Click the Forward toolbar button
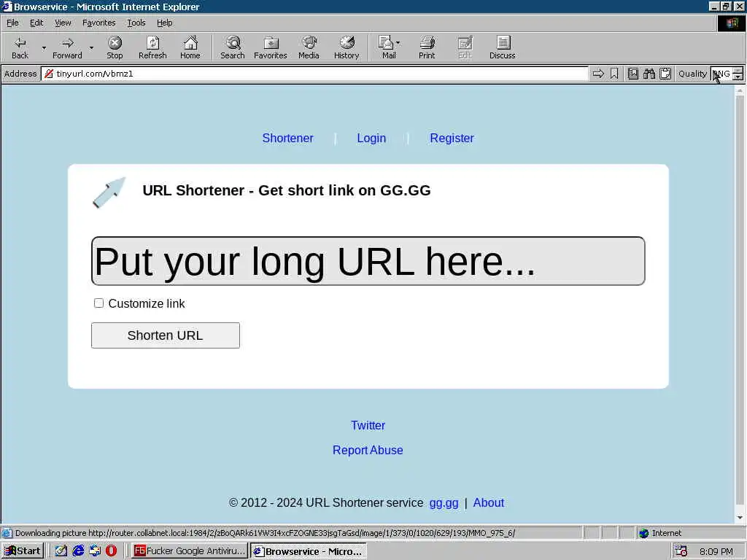The height and width of the screenshot is (560, 747). (x=68, y=47)
